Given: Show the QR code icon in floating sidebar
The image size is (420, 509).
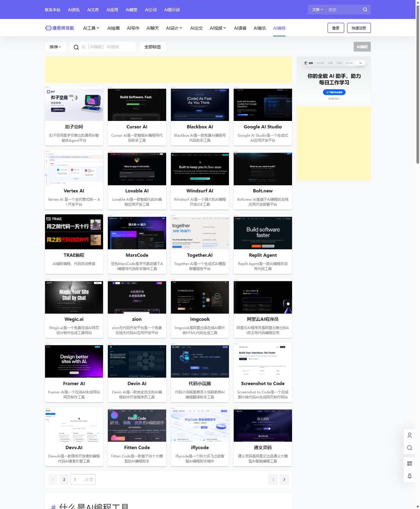Looking at the screenshot, I should pyautogui.click(x=409, y=463).
